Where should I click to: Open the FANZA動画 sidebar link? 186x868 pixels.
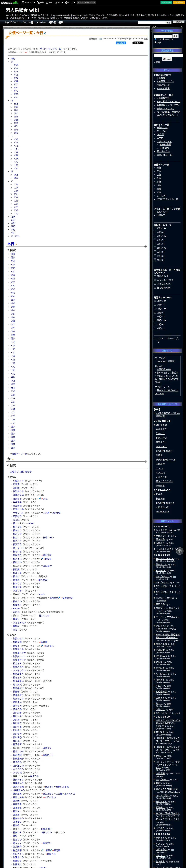pos(165,145)
